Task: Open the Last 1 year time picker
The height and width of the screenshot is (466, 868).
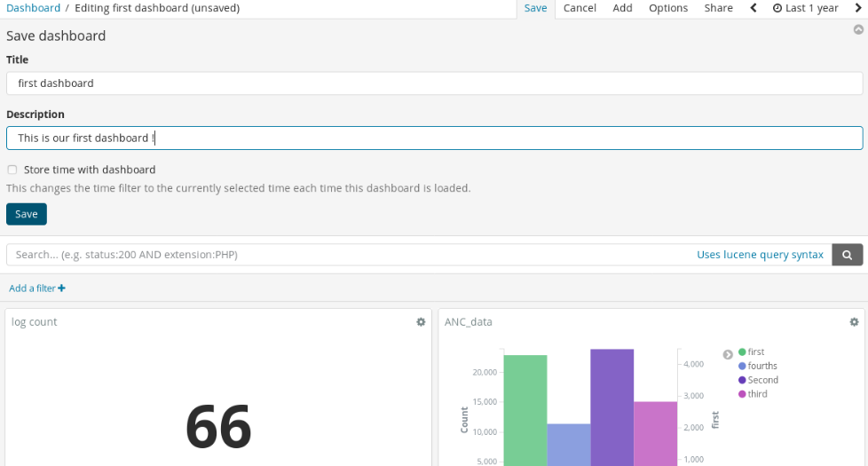Action: click(x=806, y=8)
